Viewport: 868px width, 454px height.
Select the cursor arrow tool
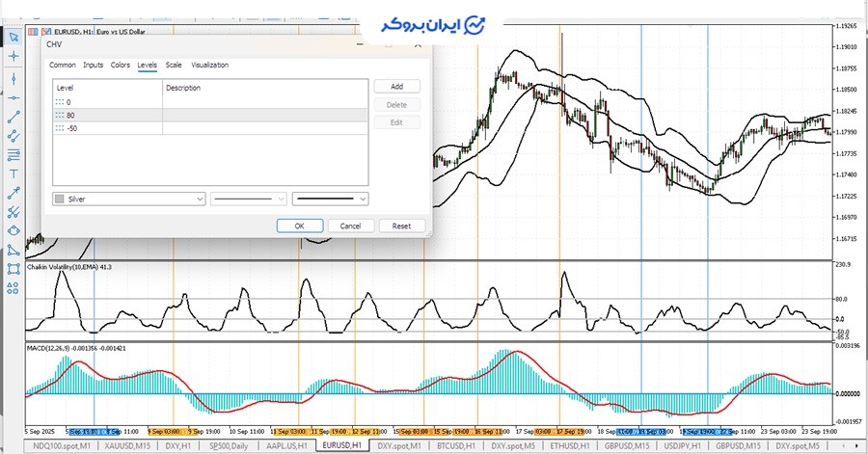point(14,38)
